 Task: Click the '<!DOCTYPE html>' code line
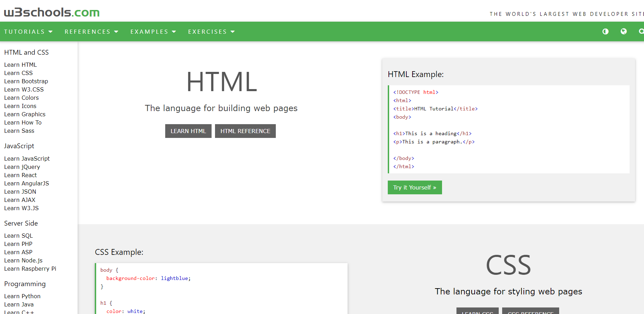[416, 92]
